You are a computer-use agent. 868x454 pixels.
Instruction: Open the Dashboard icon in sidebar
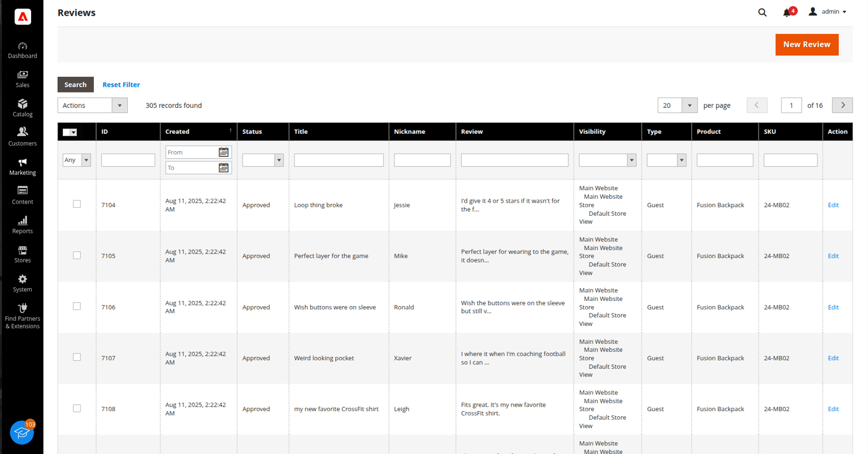coord(23,46)
